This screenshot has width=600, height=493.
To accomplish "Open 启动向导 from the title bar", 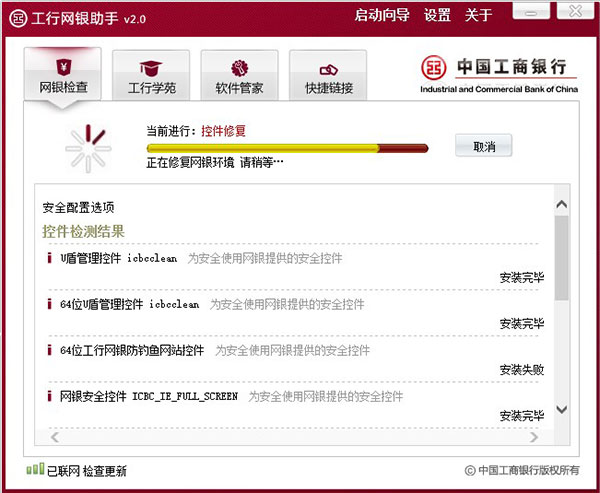I will (382, 15).
